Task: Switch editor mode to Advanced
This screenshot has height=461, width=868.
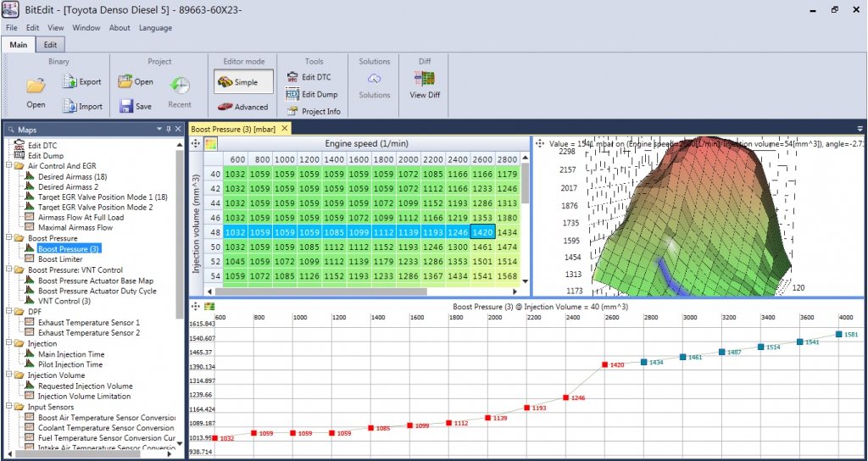Action: pos(242,107)
